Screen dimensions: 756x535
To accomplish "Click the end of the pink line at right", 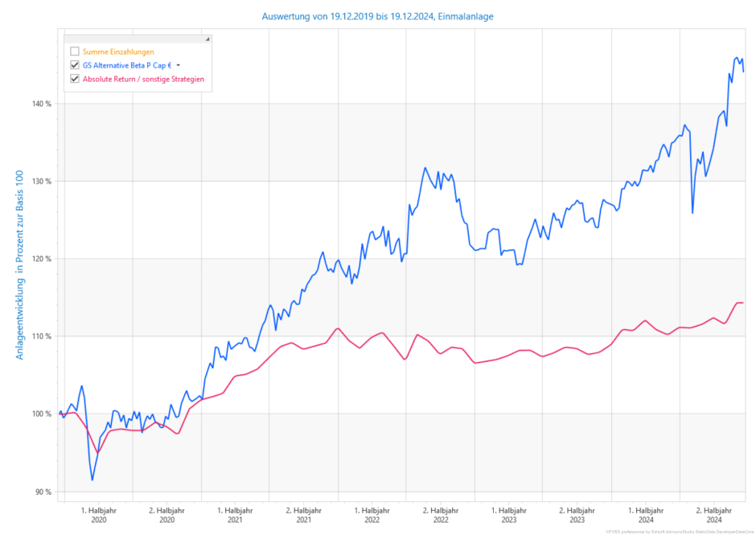I will click(x=742, y=302).
